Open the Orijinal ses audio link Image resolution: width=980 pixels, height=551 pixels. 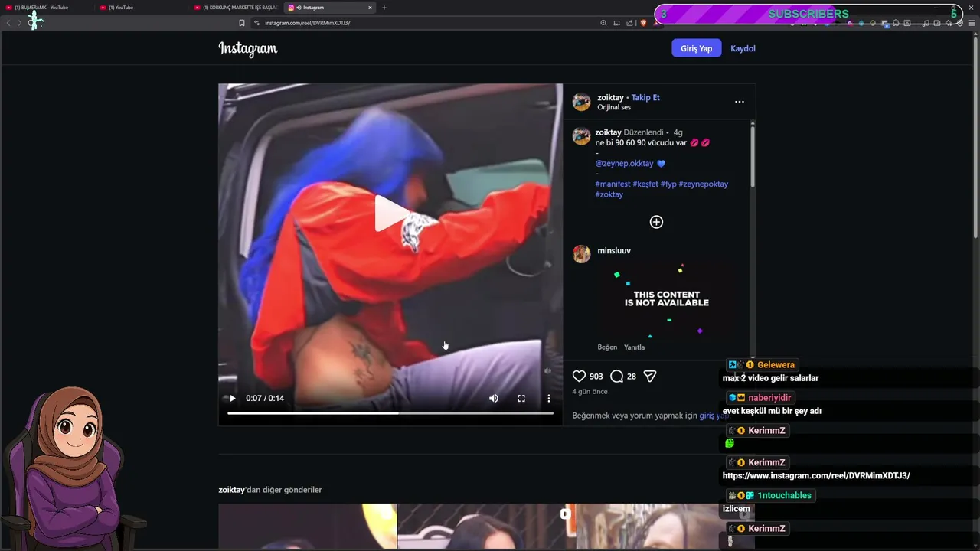[x=614, y=107]
